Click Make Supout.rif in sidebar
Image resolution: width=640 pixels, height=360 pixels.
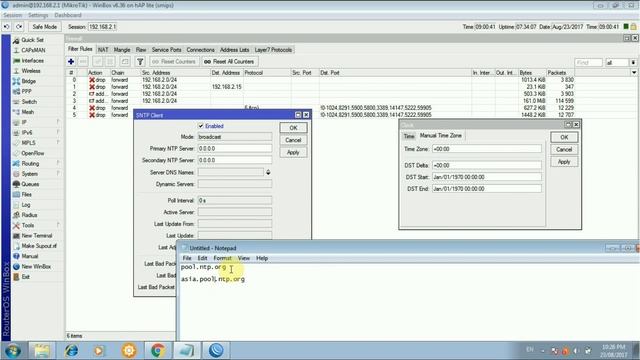click(x=39, y=246)
